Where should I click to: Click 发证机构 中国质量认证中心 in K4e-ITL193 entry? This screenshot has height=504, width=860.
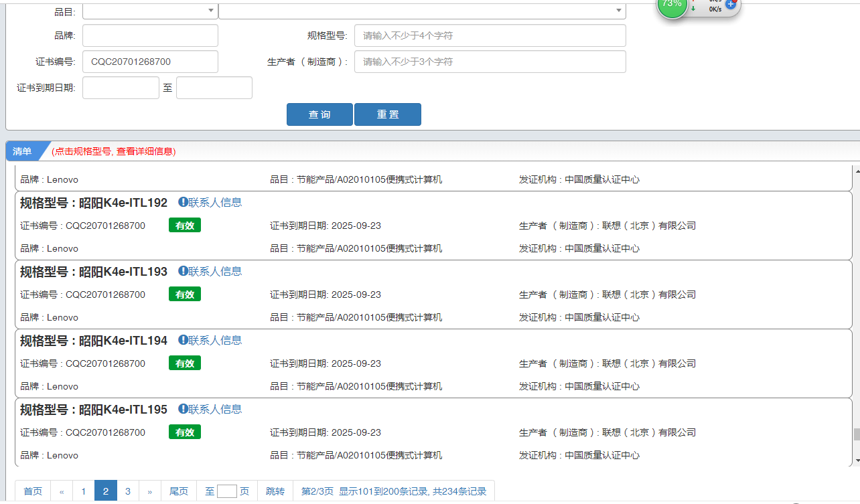(579, 317)
